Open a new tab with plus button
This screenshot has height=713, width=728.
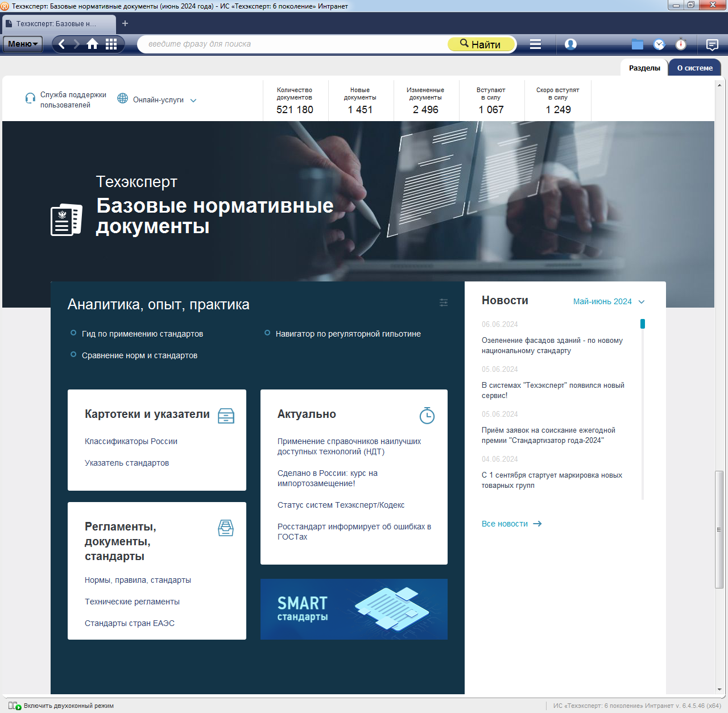pyautogui.click(x=125, y=23)
